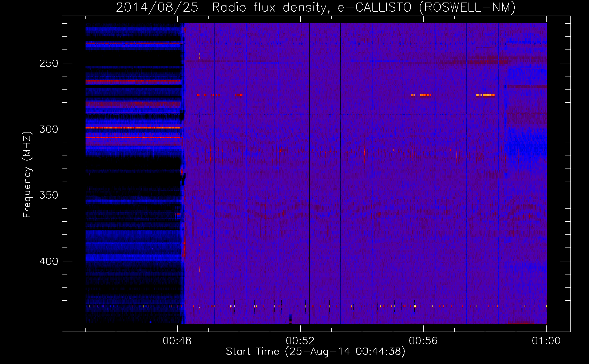Click the plot title mentioning e-CALLISTO (ROSWELL-NM)
This screenshot has height=364, width=589.
click(316, 7)
